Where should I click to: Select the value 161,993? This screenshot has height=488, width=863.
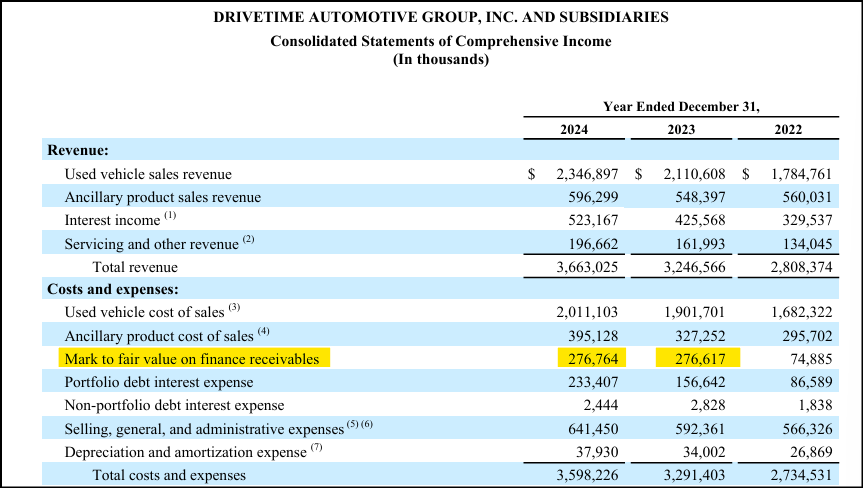pyautogui.click(x=701, y=244)
